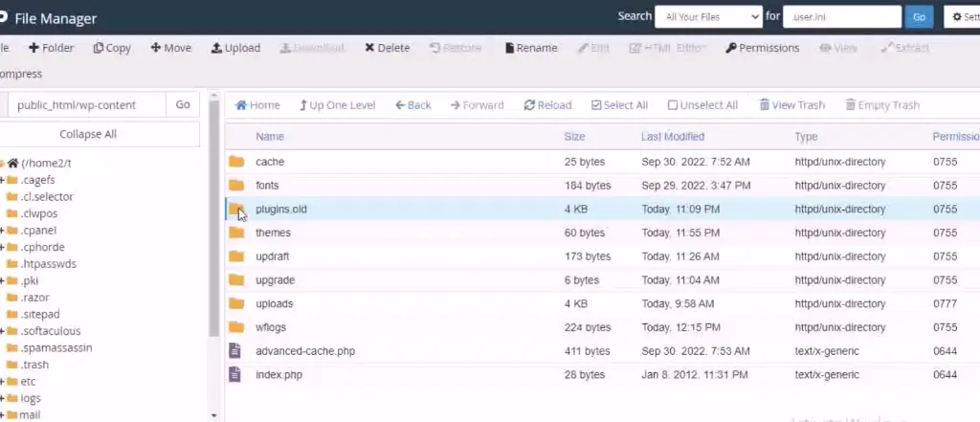The width and height of the screenshot is (980, 422).
Task: Click Unselect All checkbox button
Action: coord(702,105)
